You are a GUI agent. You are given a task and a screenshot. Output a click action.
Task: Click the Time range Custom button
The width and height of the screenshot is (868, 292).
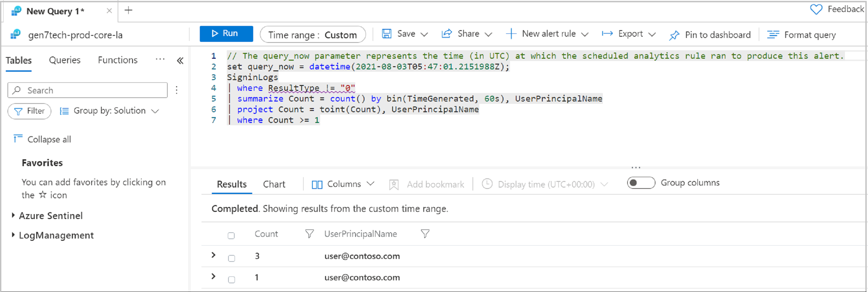312,35
